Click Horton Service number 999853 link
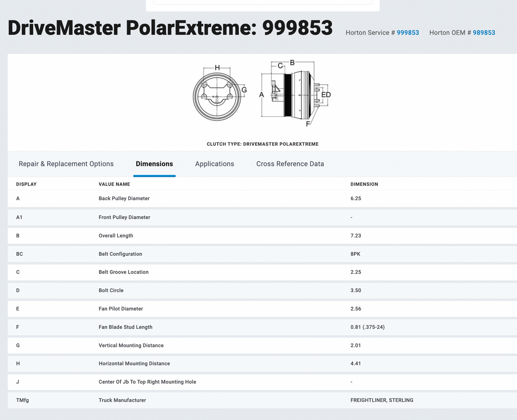517x420 pixels. (x=408, y=33)
